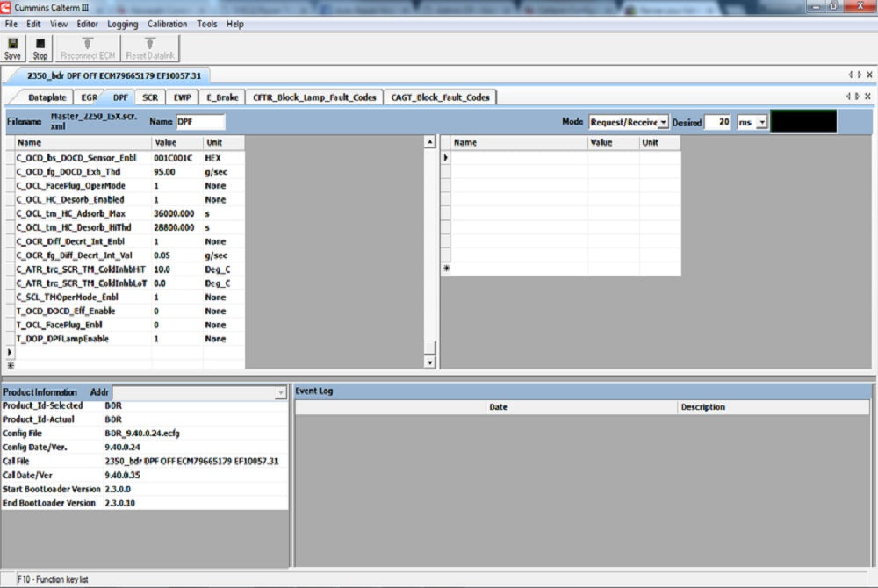Click the Description column header in Event Log
878x588 pixels.
pyautogui.click(x=702, y=407)
